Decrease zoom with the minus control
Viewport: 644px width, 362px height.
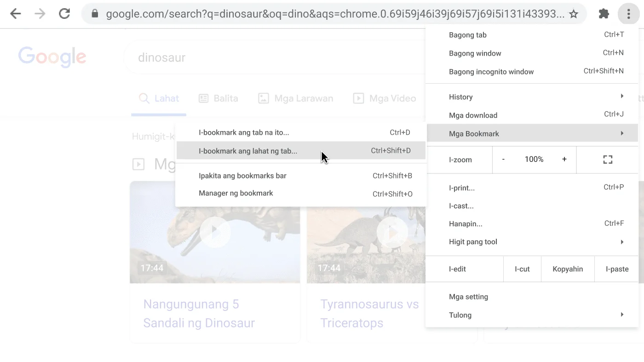coord(503,159)
